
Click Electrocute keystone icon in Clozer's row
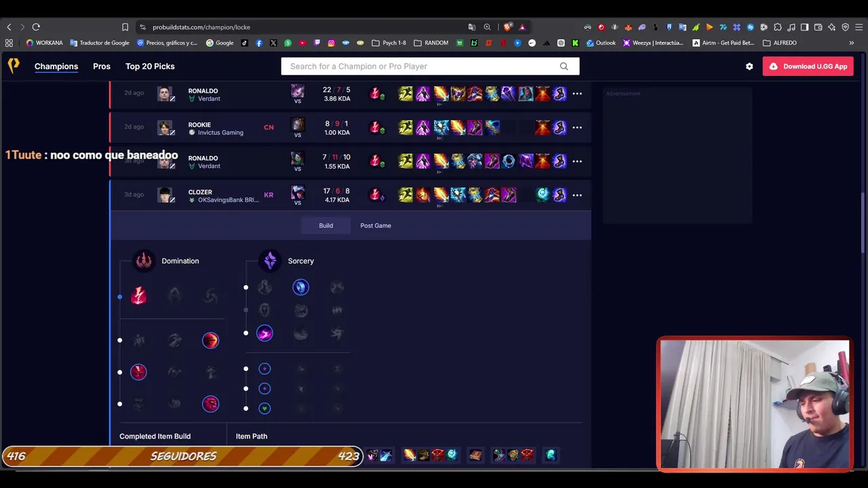pyautogui.click(x=375, y=195)
